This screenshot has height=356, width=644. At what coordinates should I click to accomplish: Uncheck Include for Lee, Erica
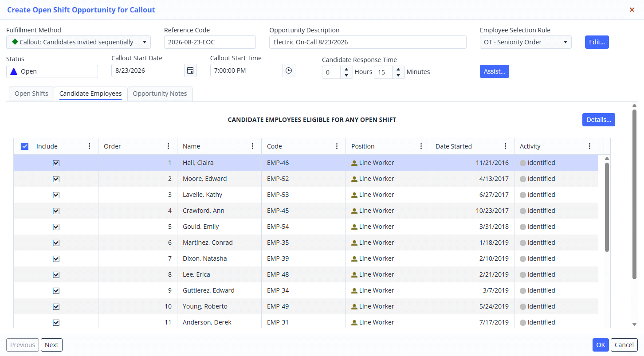56,274
